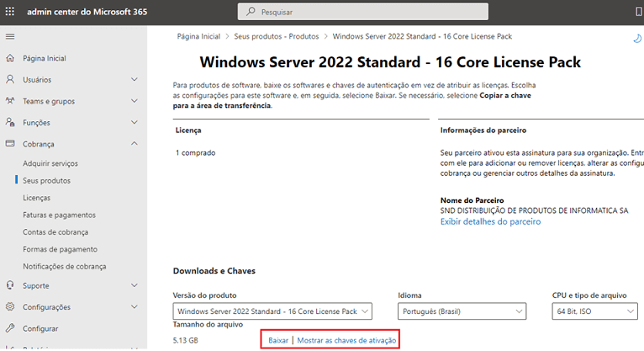Click the Configurar wrench icon

tap(10, 328)
